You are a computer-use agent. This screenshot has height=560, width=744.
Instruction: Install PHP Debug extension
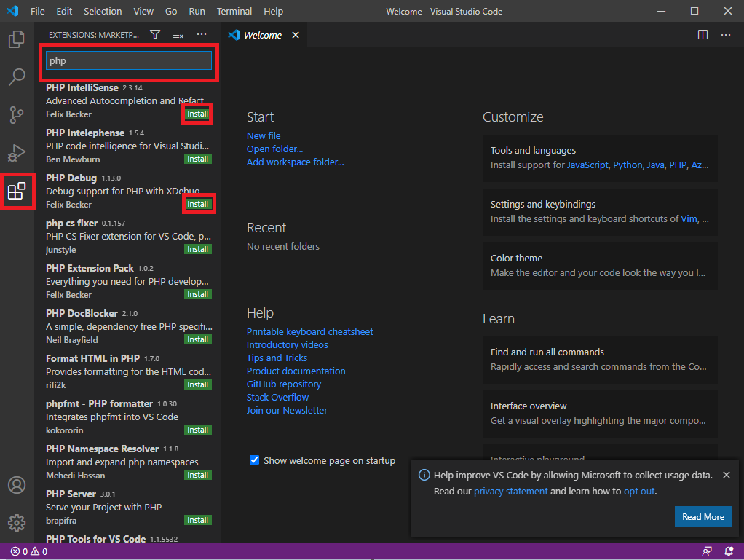(197, 204)
